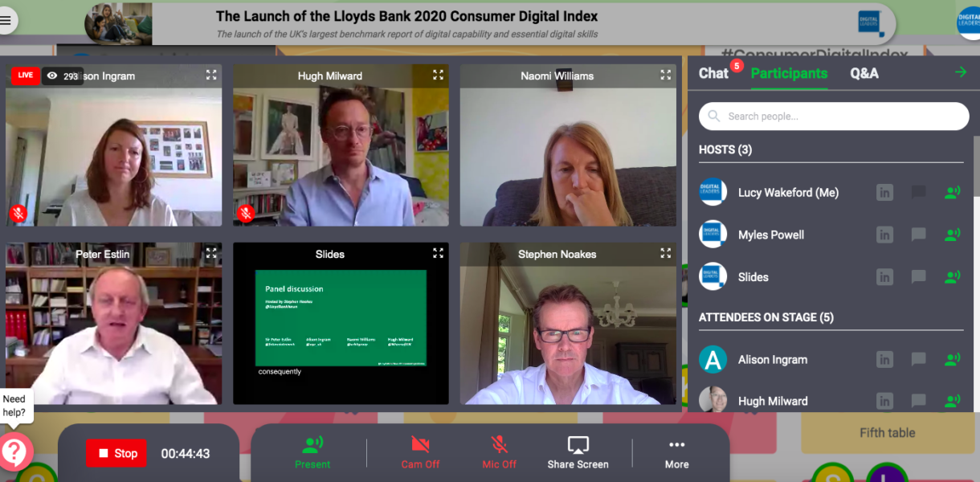Switch to the Chat tab
The image size is (980, 482).
point(713,73)
